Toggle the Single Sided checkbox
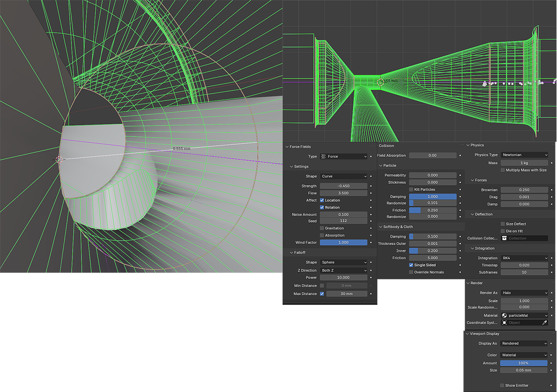Viewport: 557px width, 392px height. (x=411, y=265)
